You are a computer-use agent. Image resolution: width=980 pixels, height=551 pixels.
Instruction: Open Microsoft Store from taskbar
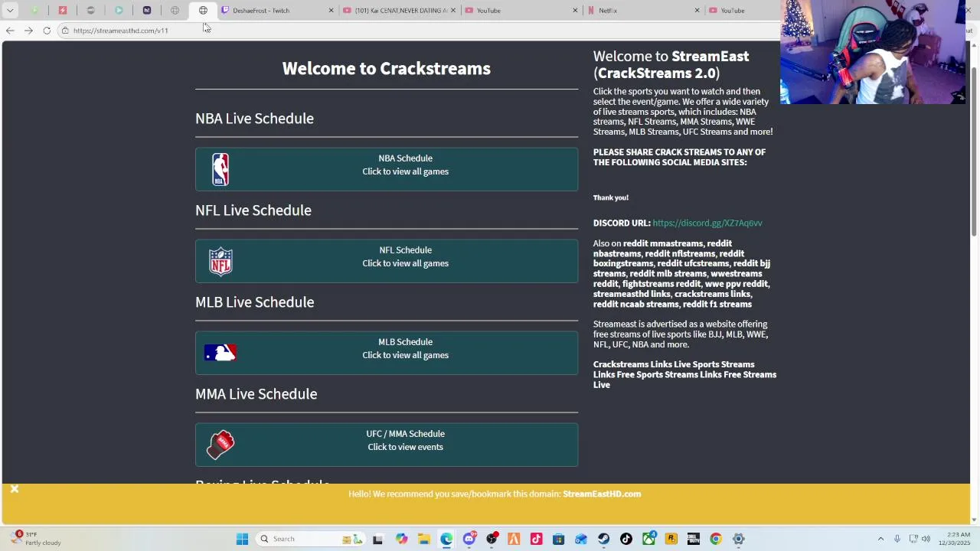[x=558, y=539]
